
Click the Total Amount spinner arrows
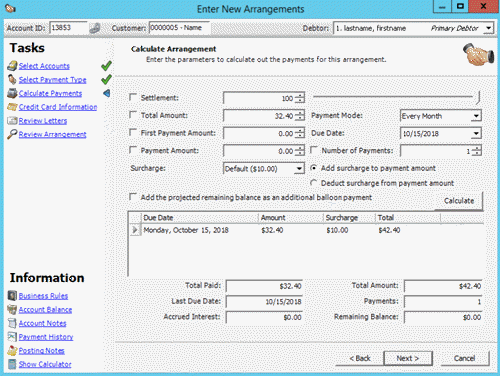[x=300, y=116]
